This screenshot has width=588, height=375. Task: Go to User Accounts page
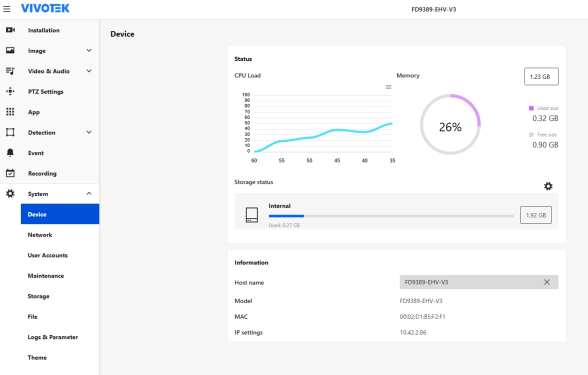(47, 255)
